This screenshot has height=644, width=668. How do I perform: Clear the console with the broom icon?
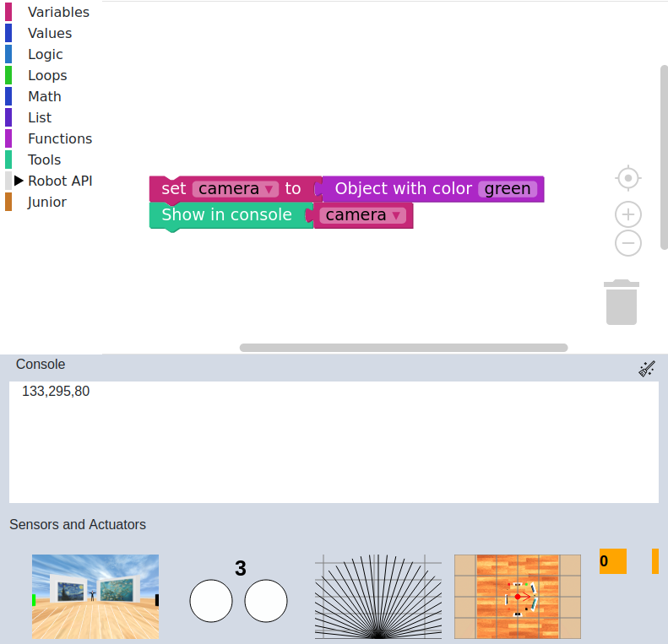click(647, 369)
